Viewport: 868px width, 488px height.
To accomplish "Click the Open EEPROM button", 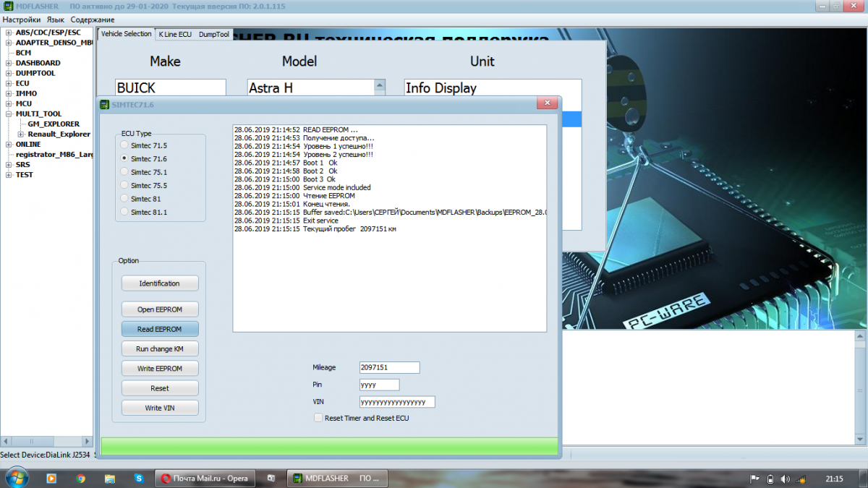I will (159, 309).
